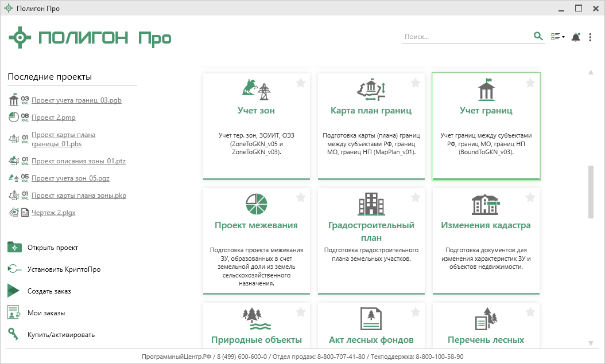Click the Учет зон module icon
The width and height of the screenshot is (605, 364).
[256, 89]
